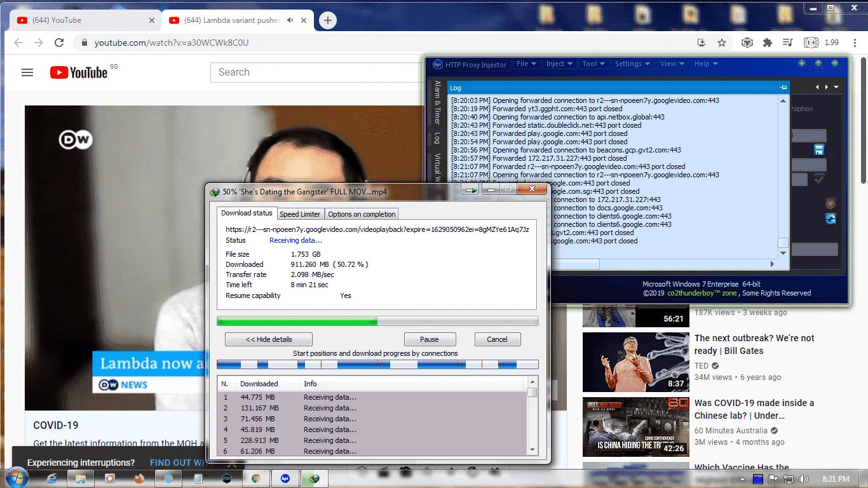
Task: Click the connections progress segment bar
Action: tap(377, 365)
